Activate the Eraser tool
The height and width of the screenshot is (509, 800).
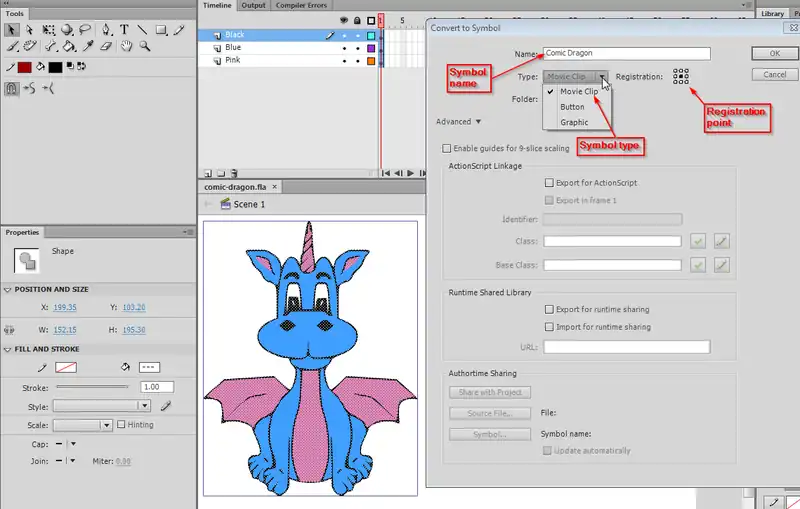click(107, 46)
